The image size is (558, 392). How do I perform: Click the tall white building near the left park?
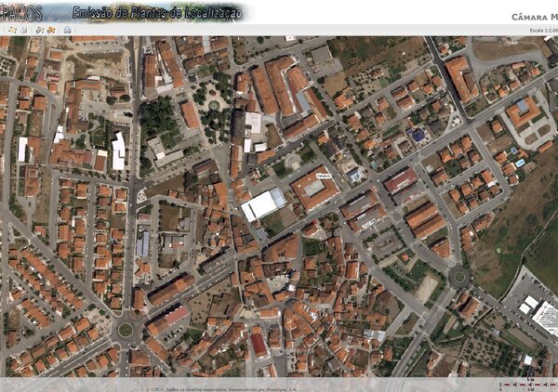(x=118, y=151)
